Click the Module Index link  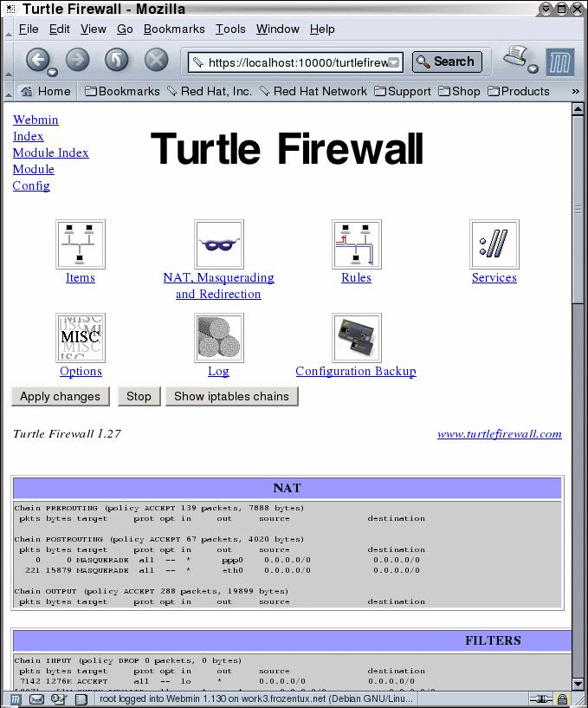pos(50,153)
